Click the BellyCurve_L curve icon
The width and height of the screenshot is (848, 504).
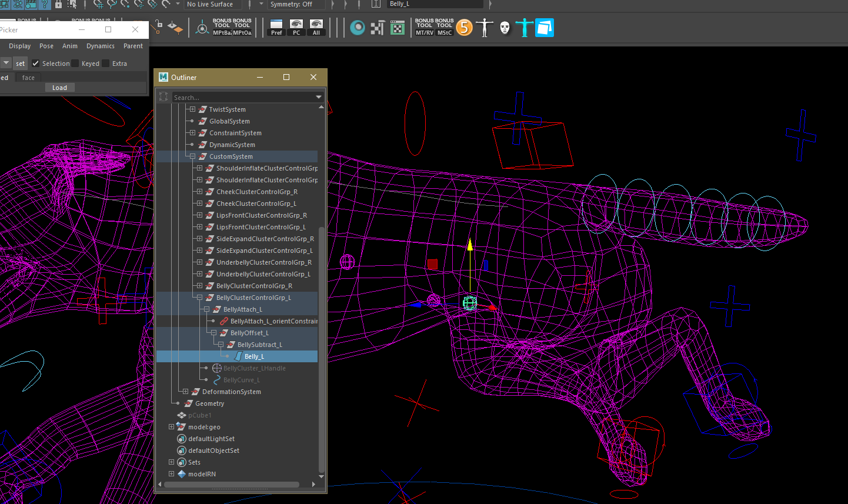point(217,380)
